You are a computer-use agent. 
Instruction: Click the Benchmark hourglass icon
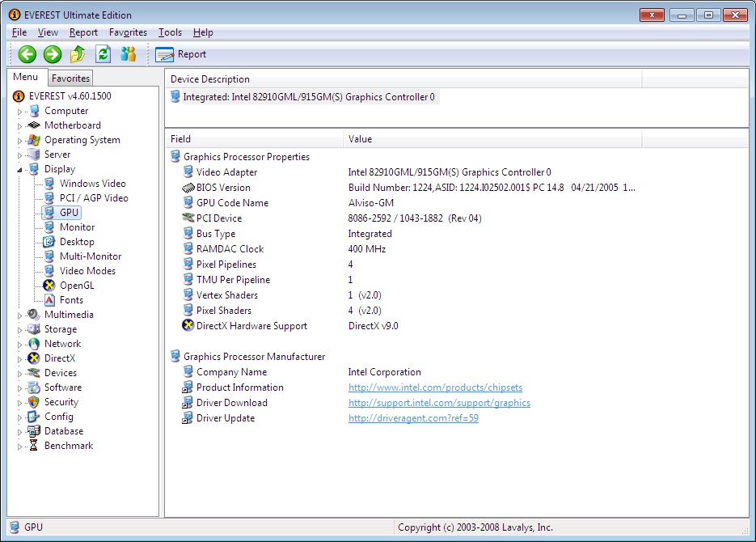pyautogui.click(x=33, y=446)
